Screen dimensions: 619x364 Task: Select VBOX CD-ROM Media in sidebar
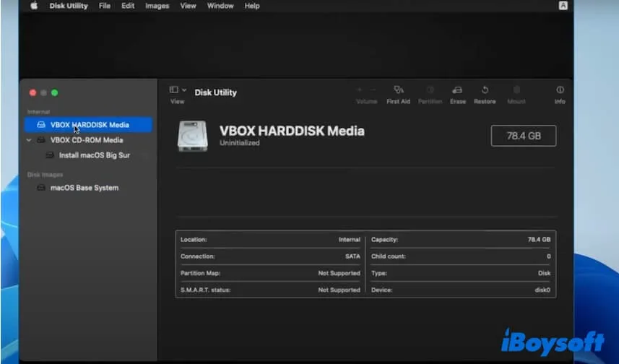87,140
